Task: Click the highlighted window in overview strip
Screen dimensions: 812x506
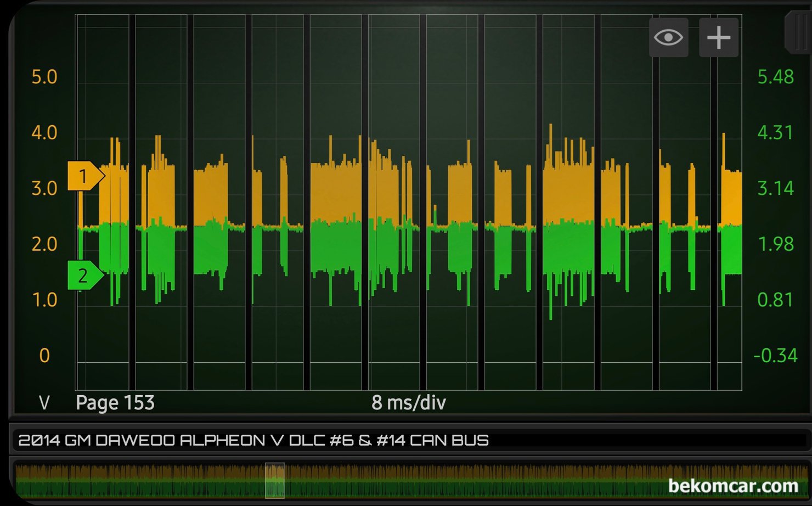Action: tap(274, 480)
